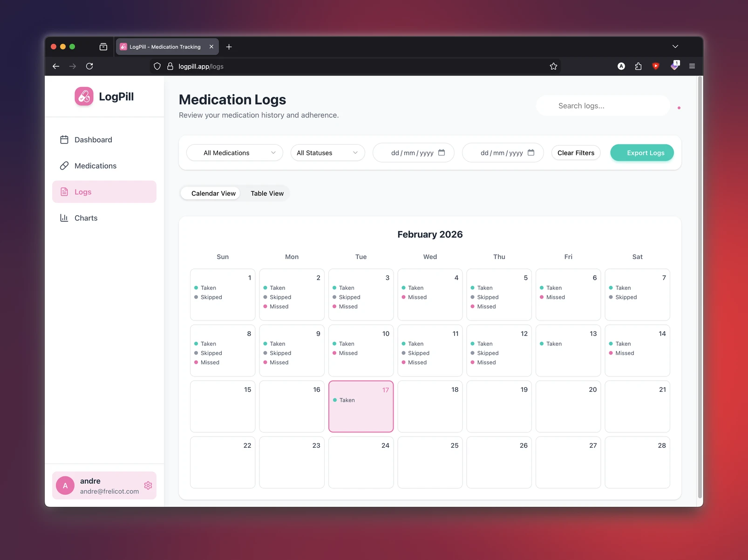Click the browser forward arrow
The image size is (748, 560).
73,66
